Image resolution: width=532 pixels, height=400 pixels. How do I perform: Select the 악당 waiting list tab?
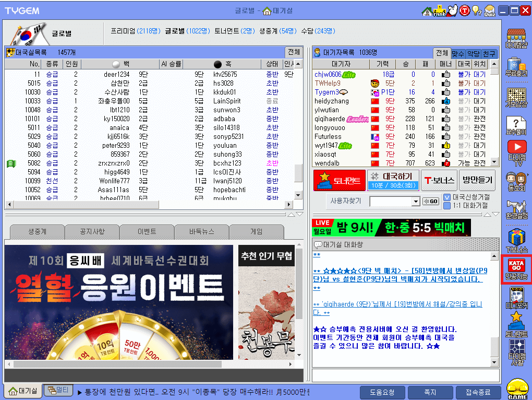pyautogui.click(x=473, y=54)
